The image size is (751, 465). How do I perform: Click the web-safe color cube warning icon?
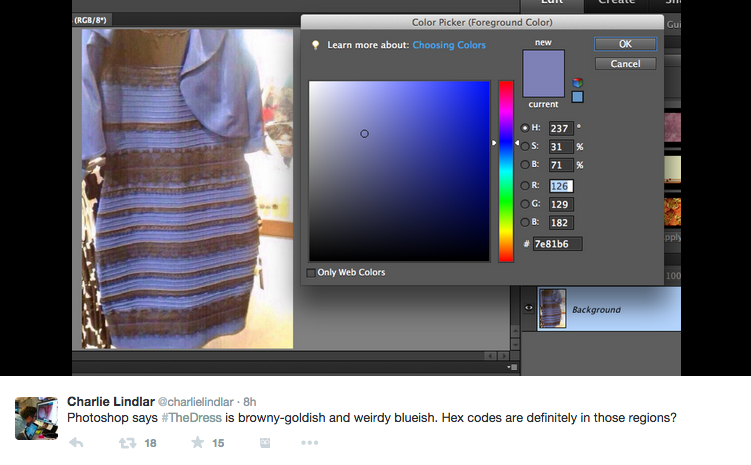(x=578, y=83)
